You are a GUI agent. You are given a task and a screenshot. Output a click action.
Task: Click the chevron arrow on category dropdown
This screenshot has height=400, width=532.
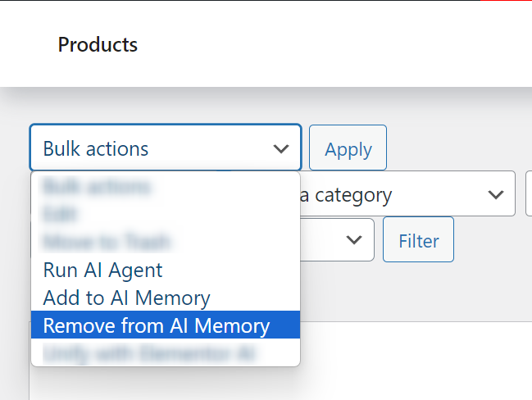click(x=496, y=195)
